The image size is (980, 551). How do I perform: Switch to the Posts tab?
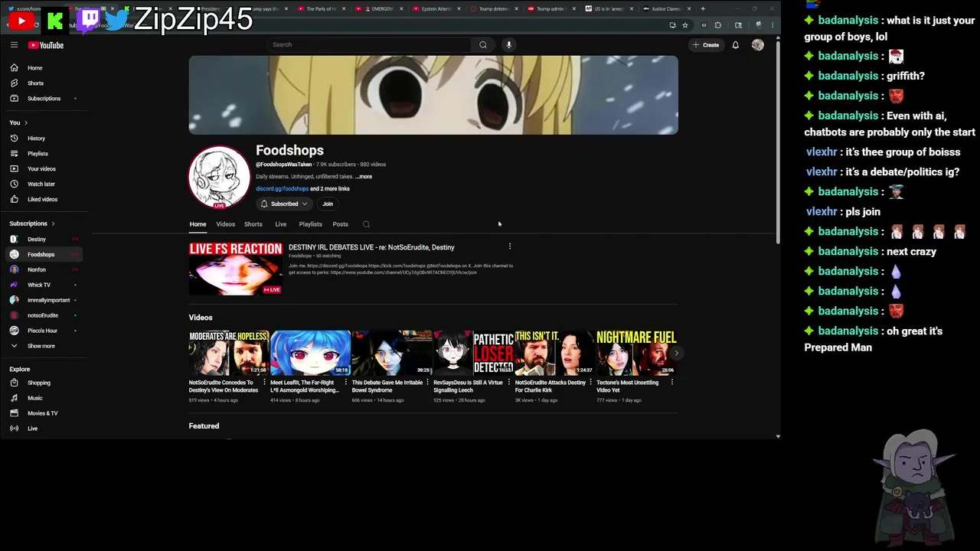(x=341, y=224)
